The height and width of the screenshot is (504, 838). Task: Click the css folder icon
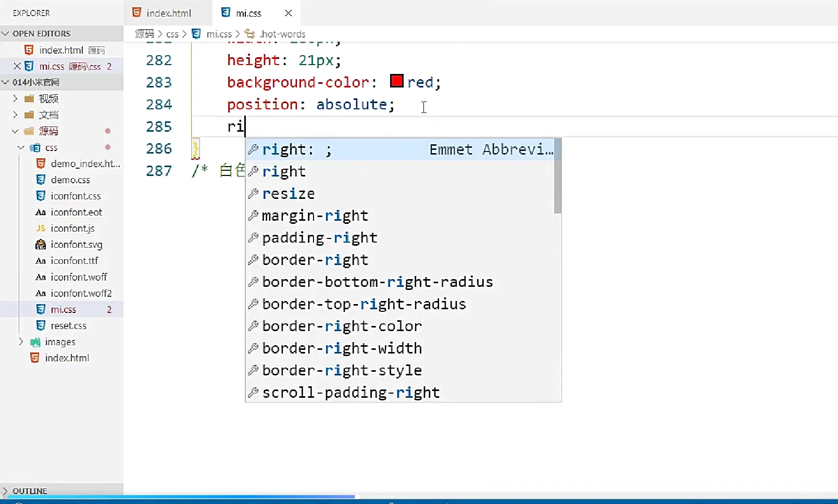[35, 147]
